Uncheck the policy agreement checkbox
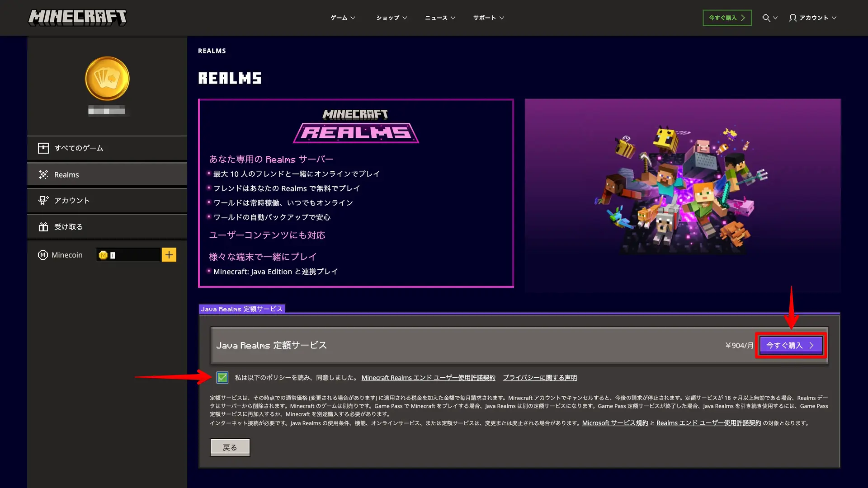Image resolution: width=868 pixels, height=488 pixels. (222, 377)
